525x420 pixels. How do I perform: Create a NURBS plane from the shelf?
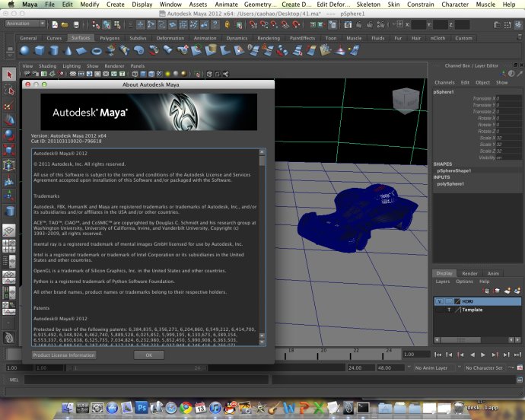(81, 51)
